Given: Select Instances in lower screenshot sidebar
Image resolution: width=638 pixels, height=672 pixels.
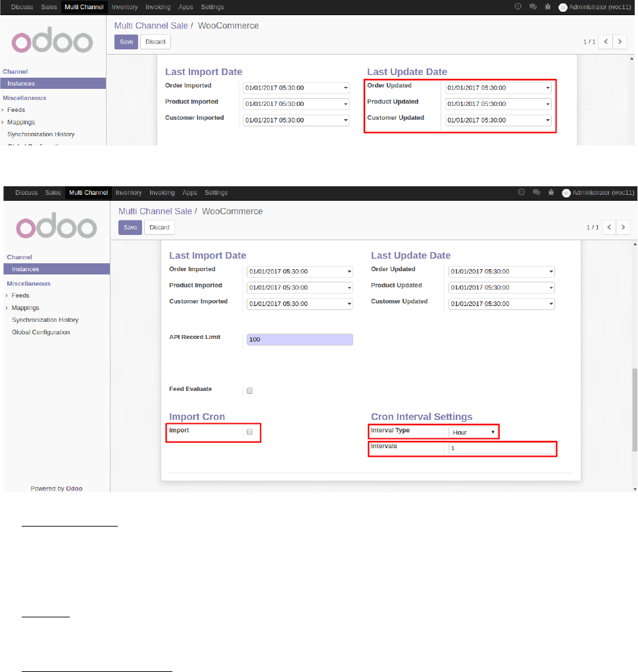Looking at the screenshot, I should 57,269.
